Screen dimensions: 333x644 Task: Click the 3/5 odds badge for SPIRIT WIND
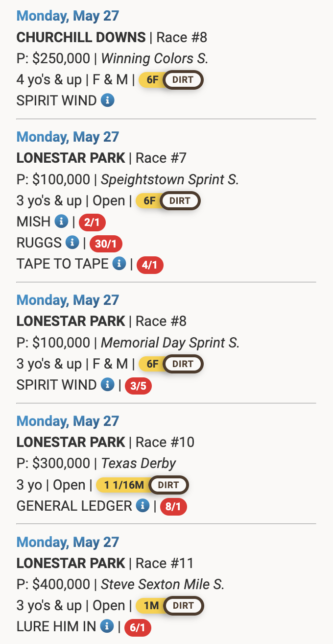pyautogui.click(x=139, y=386)
